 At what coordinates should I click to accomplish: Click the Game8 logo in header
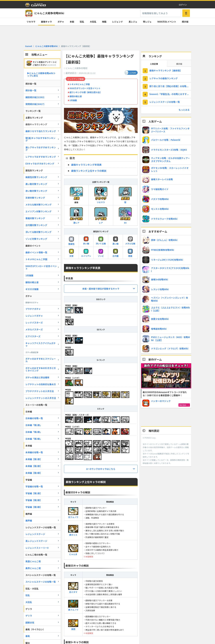(x=35, y=5)
